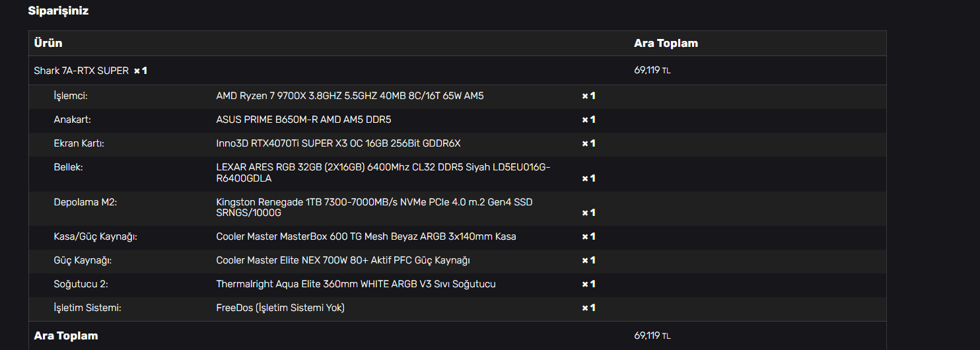Click the Cooler Master Elite NEX 700W entry
Image resolution: width=980 pixels, height=350 pixels.
343,260
